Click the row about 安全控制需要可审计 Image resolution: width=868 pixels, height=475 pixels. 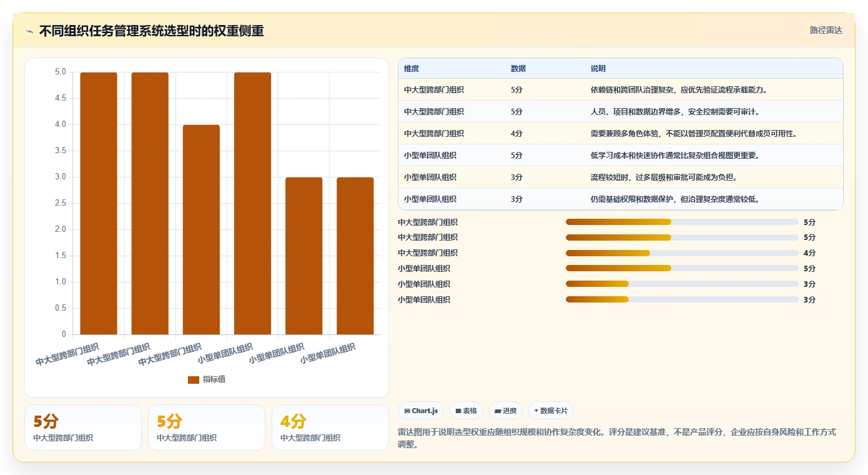620,112
